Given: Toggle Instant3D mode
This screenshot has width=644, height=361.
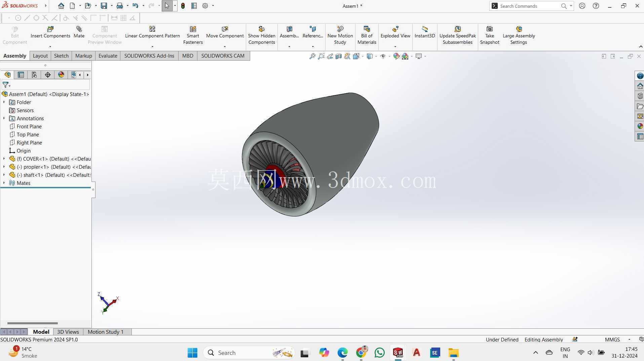Looking at the screenshot, I should click(x=425, y=33).
